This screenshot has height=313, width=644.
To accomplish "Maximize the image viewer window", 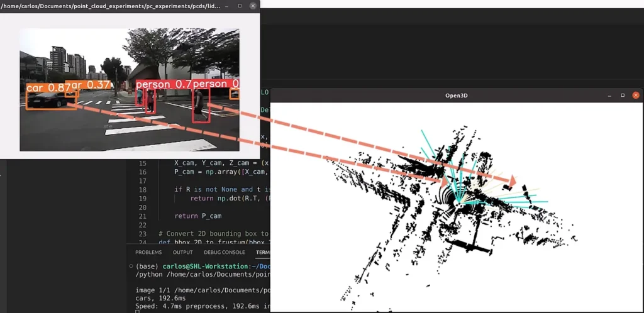I will click(240, 6).
